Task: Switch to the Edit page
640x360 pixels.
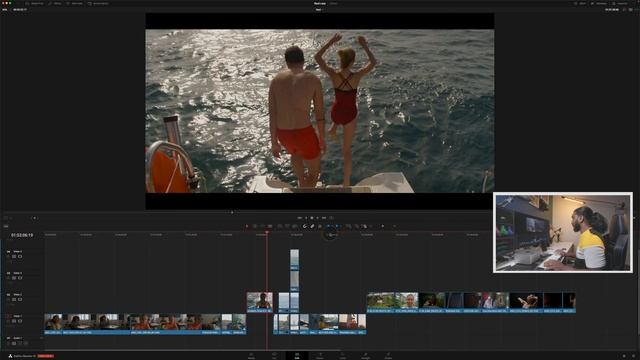Action: click(x=297, y=356)
